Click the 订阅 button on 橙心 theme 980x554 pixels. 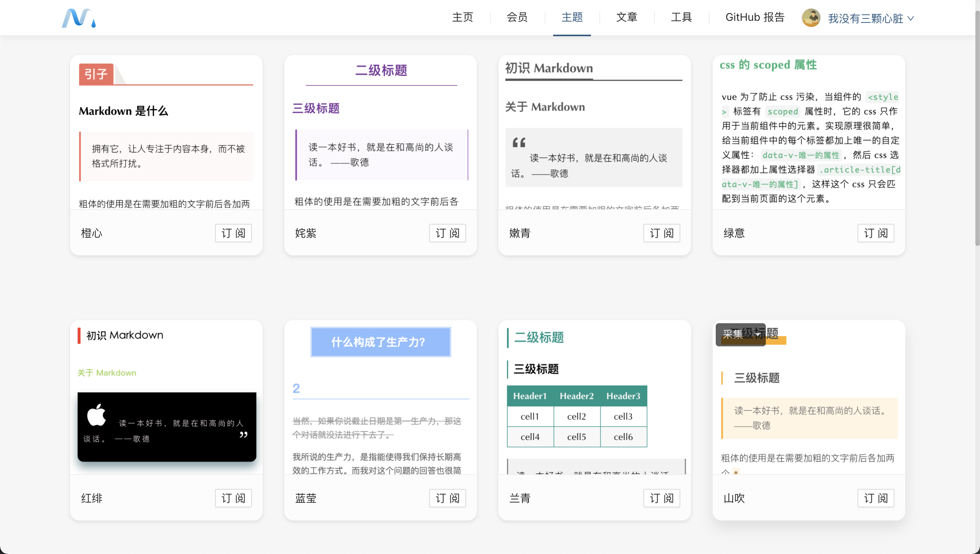click(x=233, y=233)
